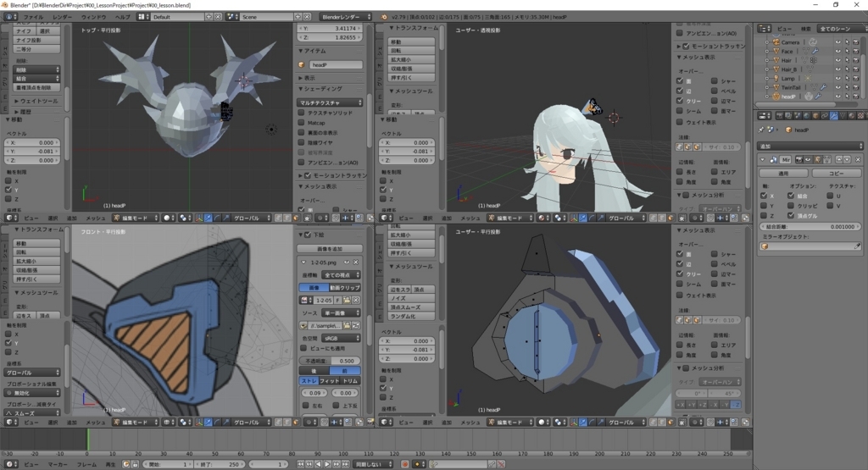Click the Knife tool button
Viewport: 868px width, 470px height.
click(25, 31)
